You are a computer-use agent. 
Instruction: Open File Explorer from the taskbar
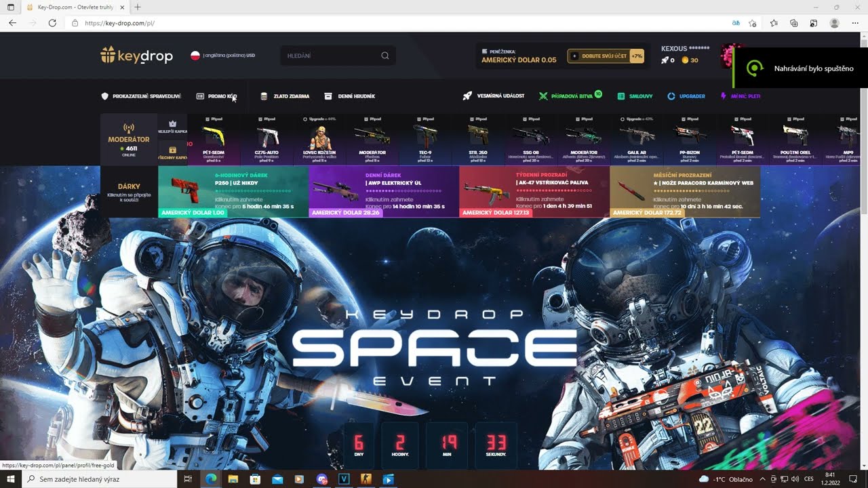point(233,479)
